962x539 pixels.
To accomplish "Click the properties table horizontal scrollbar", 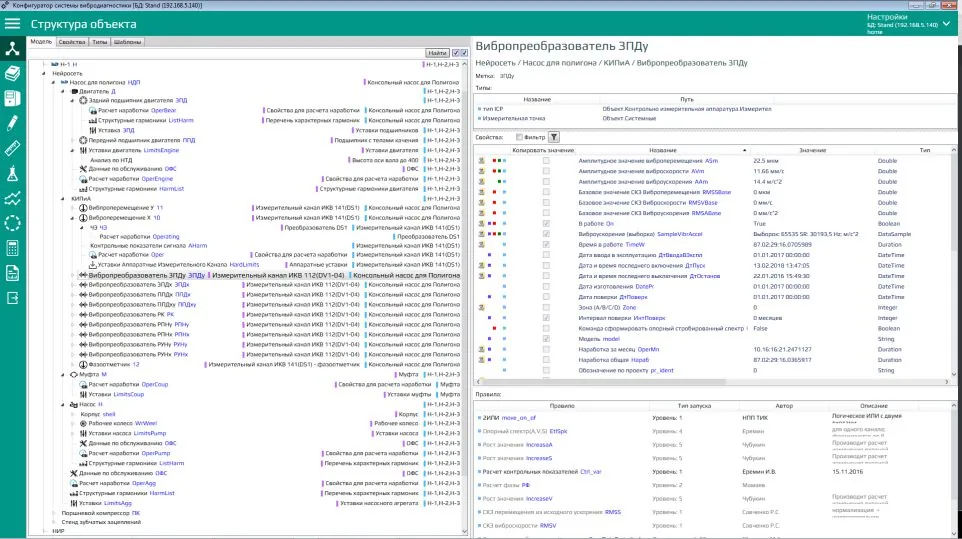I will click(x=712, y=381).
